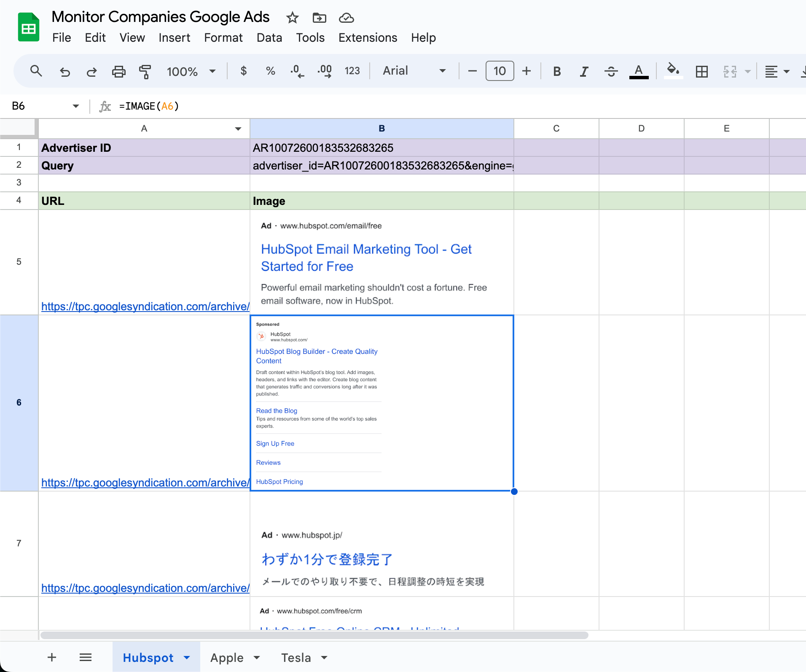
Task: Open the Google Sheets home icon
Action: tap(29, 27)
